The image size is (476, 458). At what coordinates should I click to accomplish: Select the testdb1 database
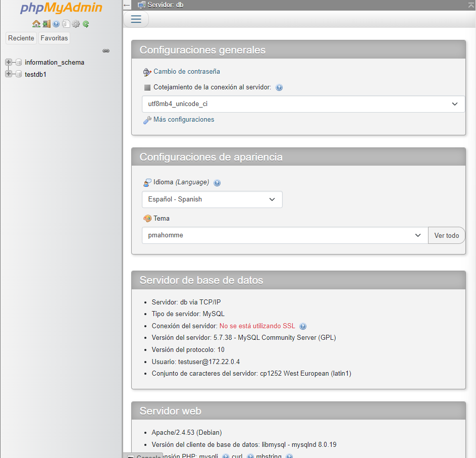35,74
